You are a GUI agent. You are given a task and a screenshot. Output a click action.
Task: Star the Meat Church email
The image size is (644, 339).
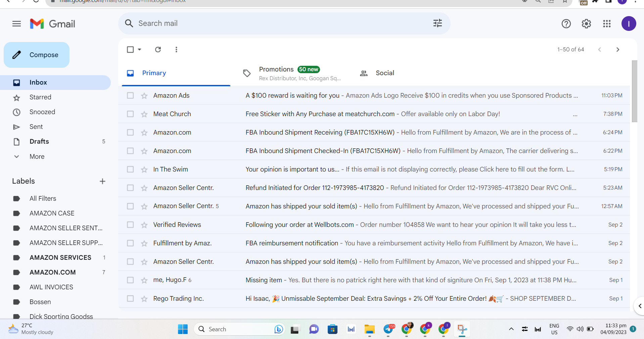[144, 114]
